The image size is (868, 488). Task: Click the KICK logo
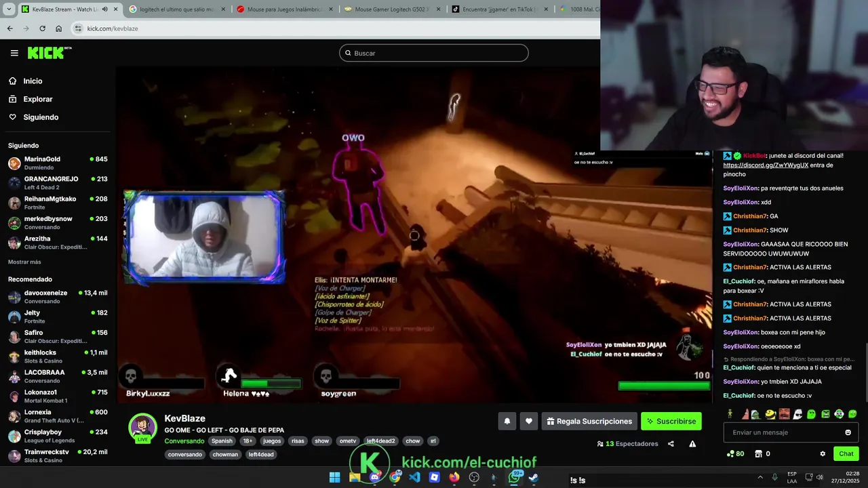click(x=50, y=53)
